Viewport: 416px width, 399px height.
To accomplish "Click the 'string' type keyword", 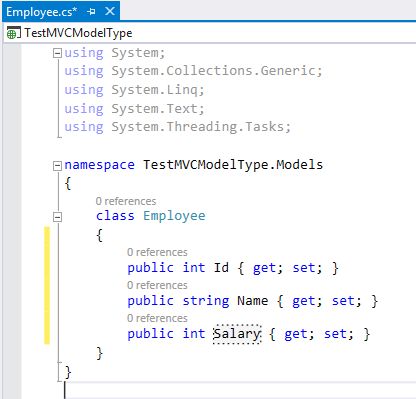I will coord(206,301).
